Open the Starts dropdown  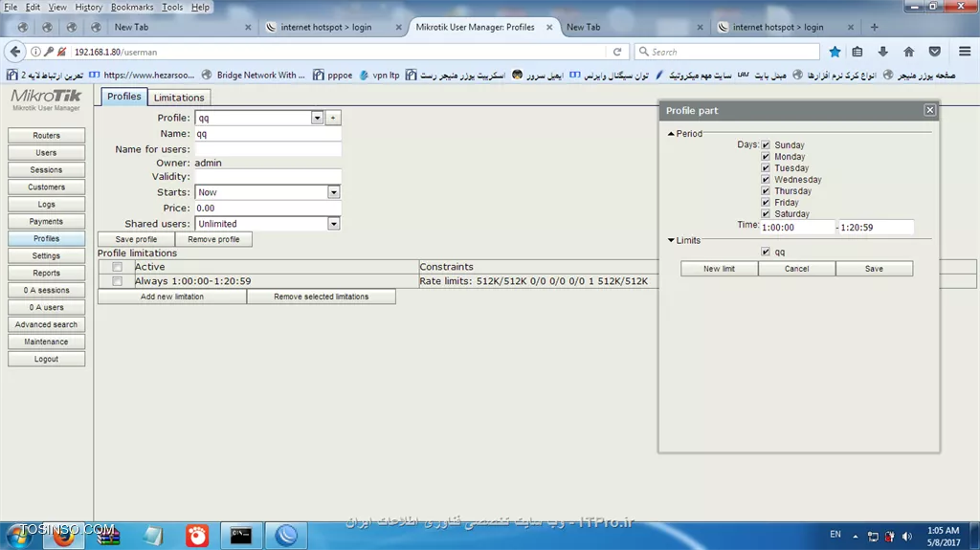[334, 192]
